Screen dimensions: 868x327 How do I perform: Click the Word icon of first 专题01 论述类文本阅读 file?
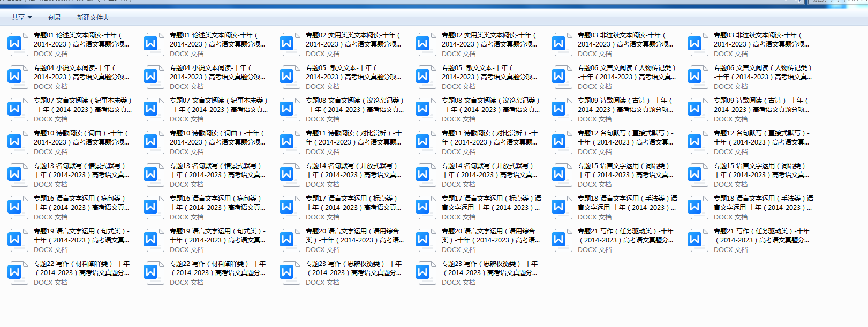tap(18, 44)
